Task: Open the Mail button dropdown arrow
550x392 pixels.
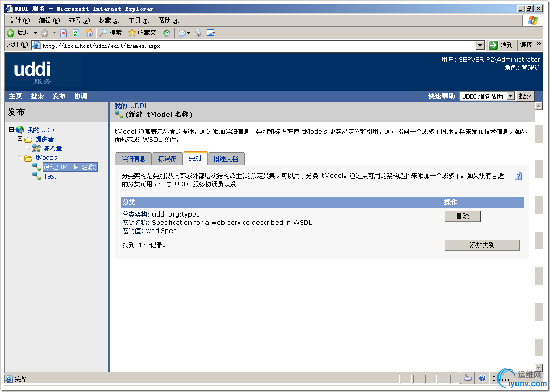Action: click(188, 33)
